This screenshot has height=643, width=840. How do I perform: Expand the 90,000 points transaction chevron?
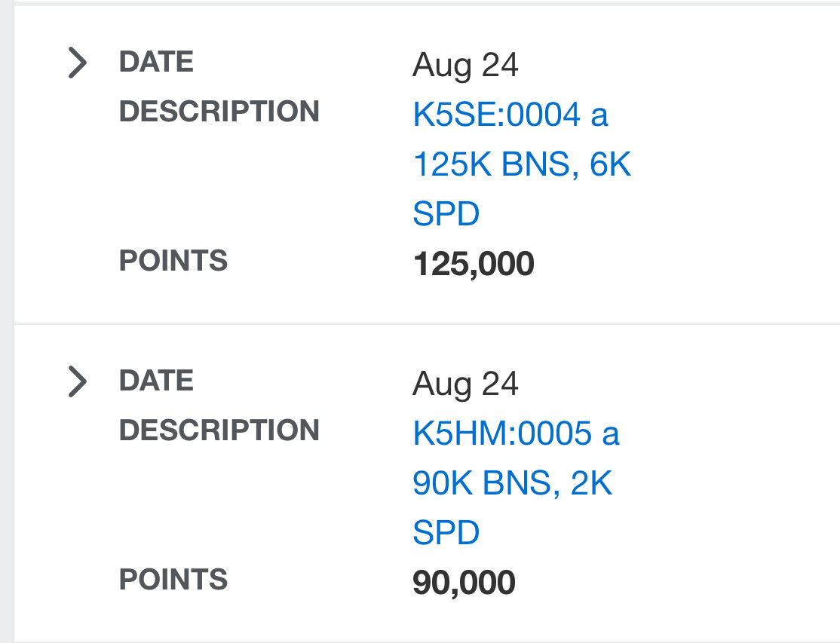pos(76,381)
